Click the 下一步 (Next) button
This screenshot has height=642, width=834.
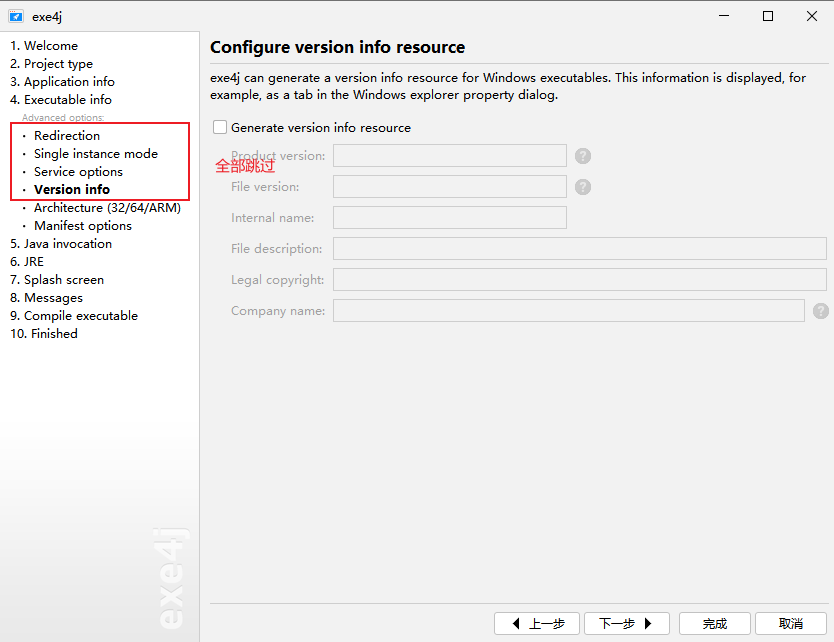tap(625, 623)
